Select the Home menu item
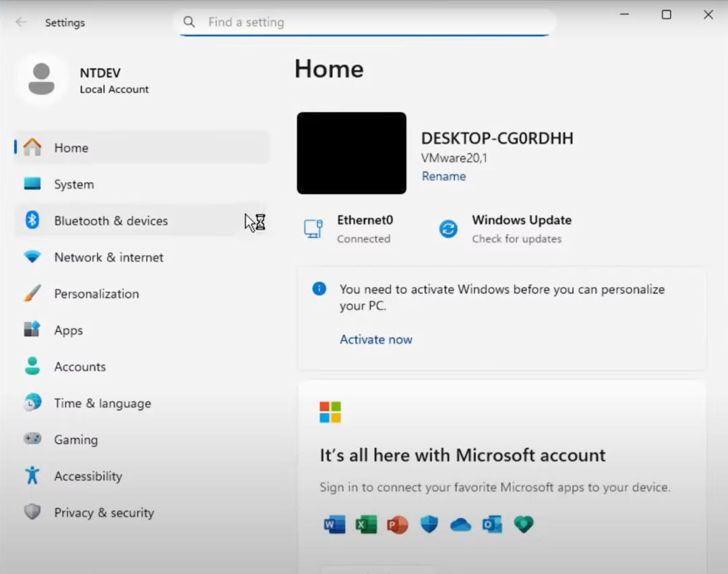The height and width of the screenshot is (574, 728). click(x=71, y=148)
